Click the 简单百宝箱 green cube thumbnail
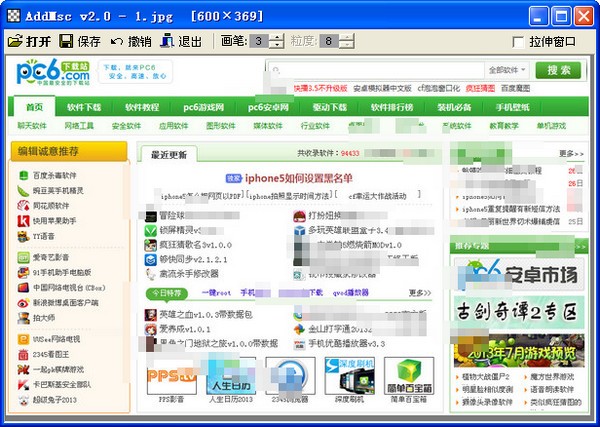The width and height of the screenshot is (600, 427). [x=409, y=376]
